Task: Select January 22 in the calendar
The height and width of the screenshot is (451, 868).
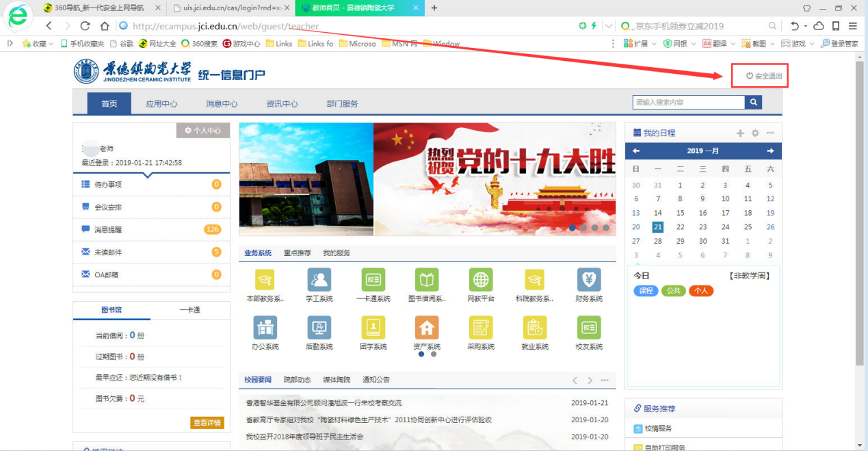Action: (680, 227)
